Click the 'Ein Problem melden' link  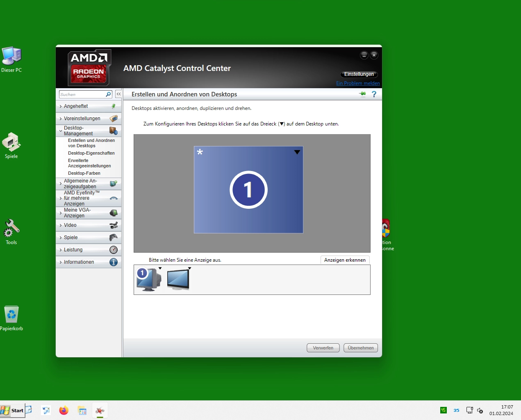point(358,83)
